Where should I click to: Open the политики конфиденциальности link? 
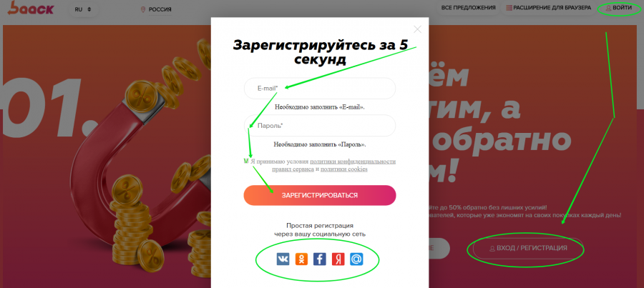click(353, 162)
